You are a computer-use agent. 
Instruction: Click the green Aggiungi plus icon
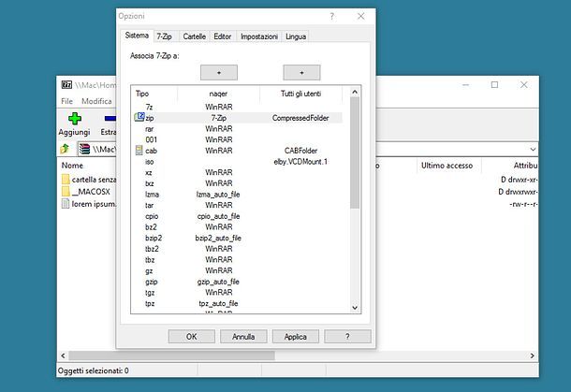[x=75, y=119]
